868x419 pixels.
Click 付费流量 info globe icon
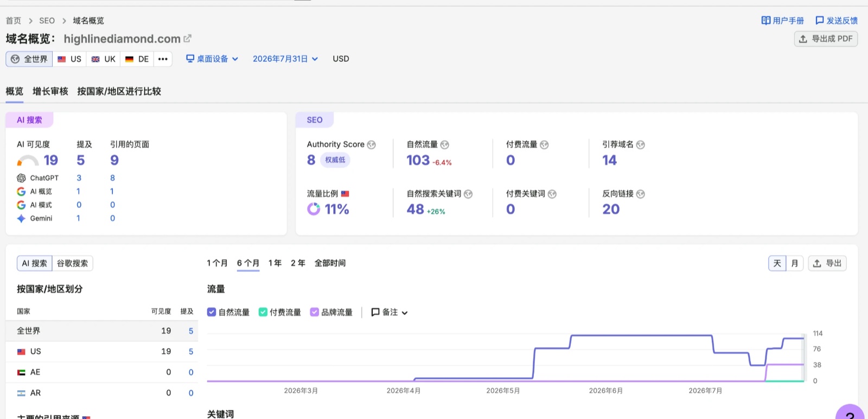(x=544, y=145)
